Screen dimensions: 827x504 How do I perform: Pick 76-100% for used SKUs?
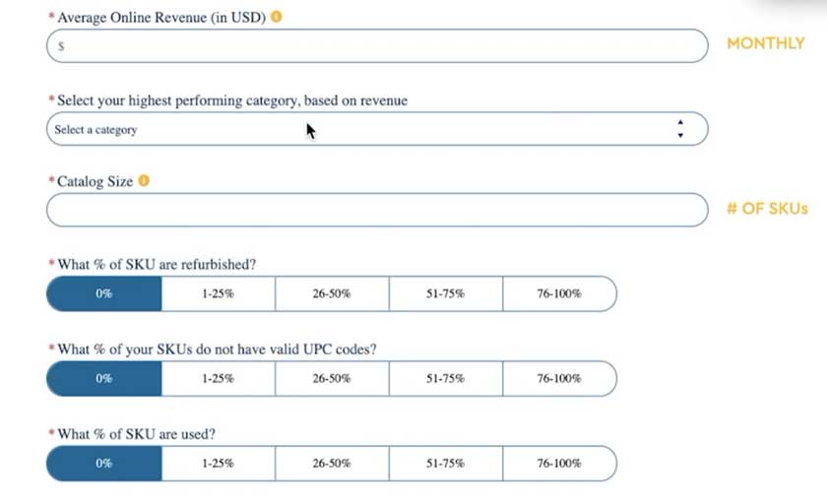(x=559, y=463)
